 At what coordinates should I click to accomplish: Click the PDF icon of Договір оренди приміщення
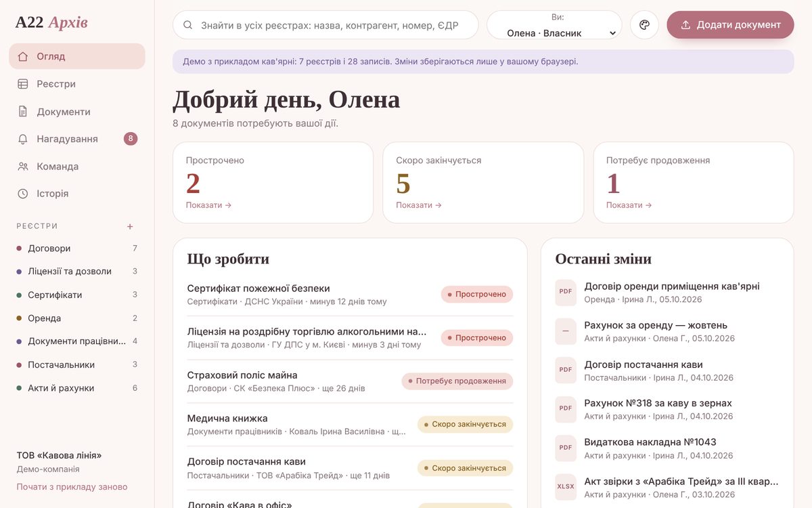[x=566, y=291]
